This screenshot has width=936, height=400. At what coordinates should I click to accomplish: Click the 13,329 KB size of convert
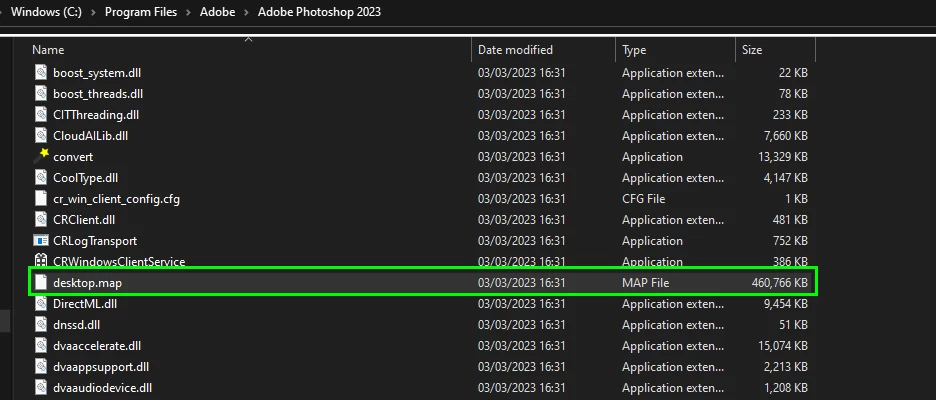(x=783, y=157)
